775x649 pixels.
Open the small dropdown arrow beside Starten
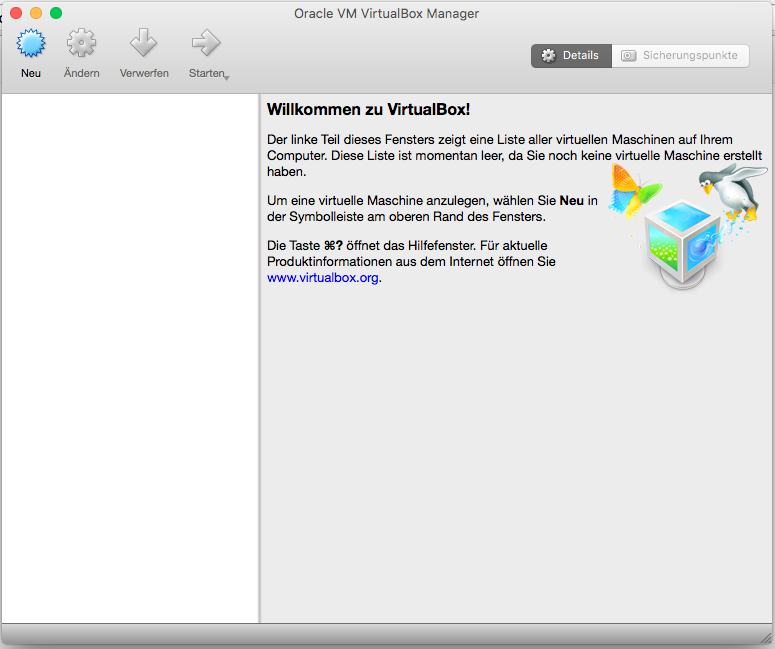pos(227,77)
